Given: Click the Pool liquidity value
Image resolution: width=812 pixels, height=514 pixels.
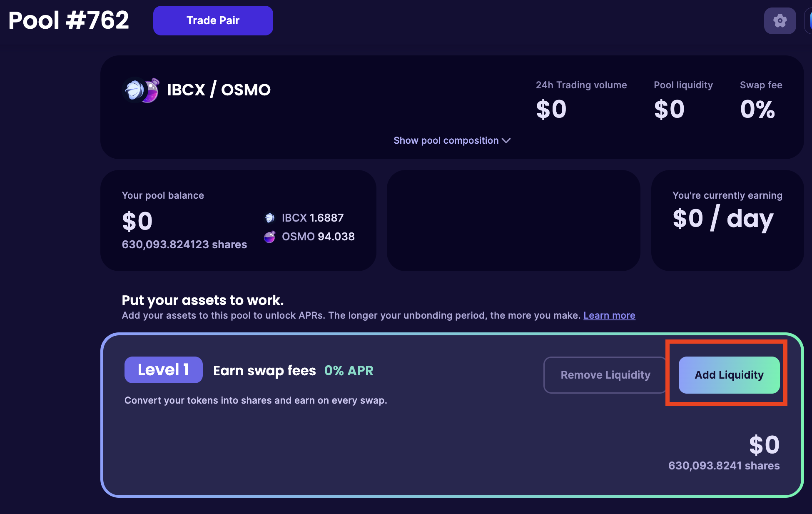Looking at the screenshot, I should pos(669,110).
